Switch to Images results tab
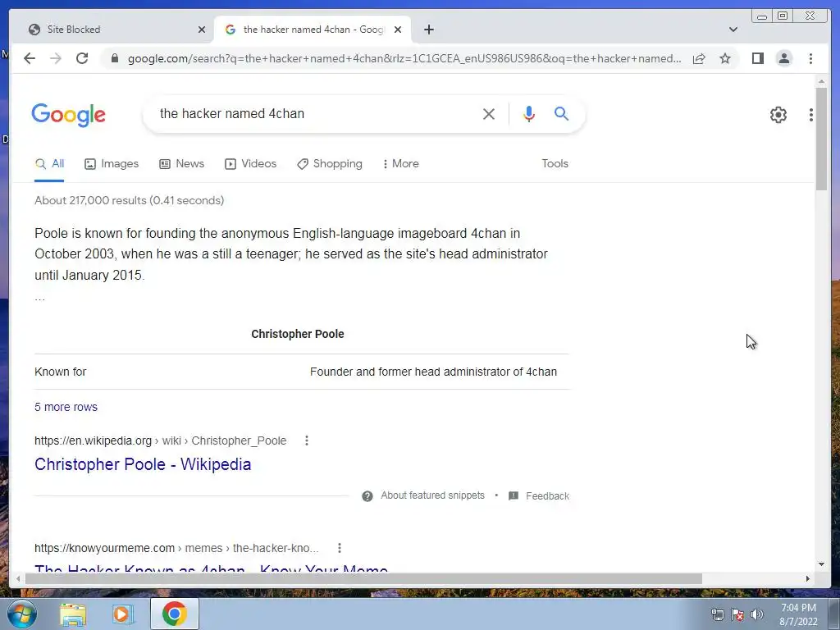The width and height of the screenshot is (840, 630). tap(112, 163)
